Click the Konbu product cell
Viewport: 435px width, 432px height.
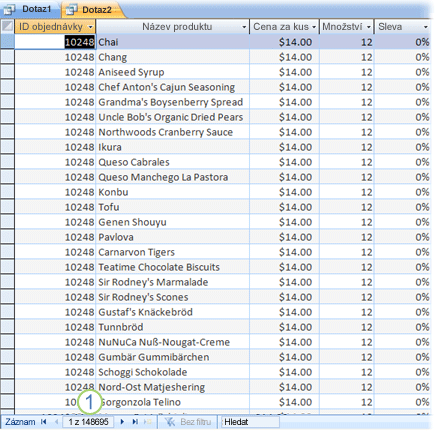[173, 192]
